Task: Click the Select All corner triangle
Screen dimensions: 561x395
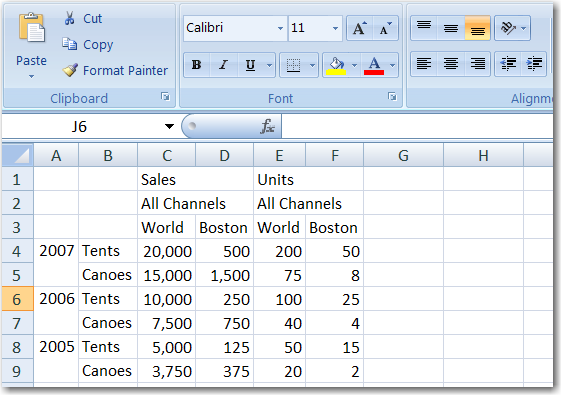Action: click(18, 155)
